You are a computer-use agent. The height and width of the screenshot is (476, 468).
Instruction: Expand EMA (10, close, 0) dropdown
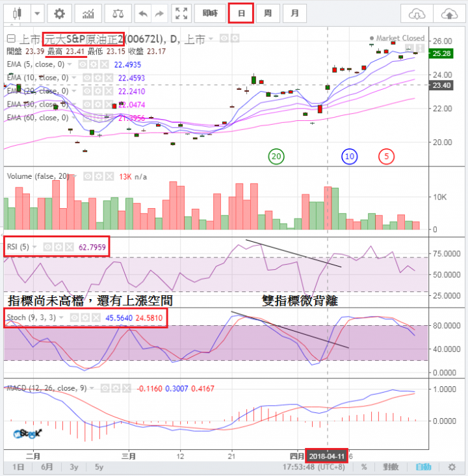pyautogui.click(x=73, y=78)
